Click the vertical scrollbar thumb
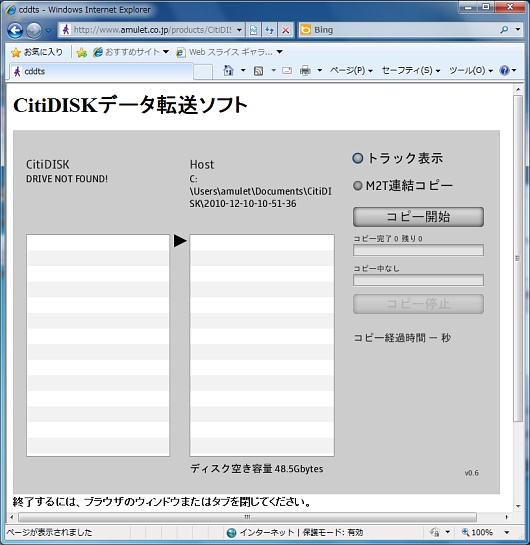Image resolution: width=530 pixels, height=545 pixels. [518, 259]
